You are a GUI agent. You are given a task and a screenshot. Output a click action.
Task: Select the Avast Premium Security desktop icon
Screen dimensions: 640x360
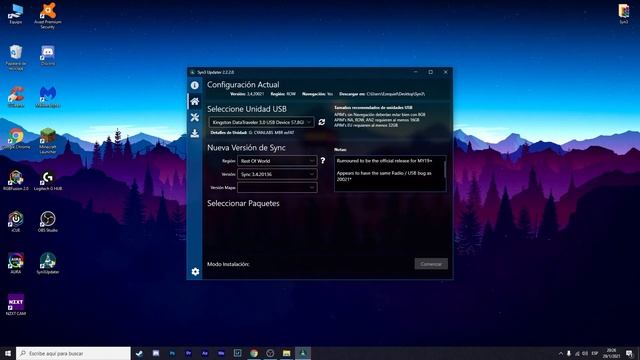pos(48,16)
